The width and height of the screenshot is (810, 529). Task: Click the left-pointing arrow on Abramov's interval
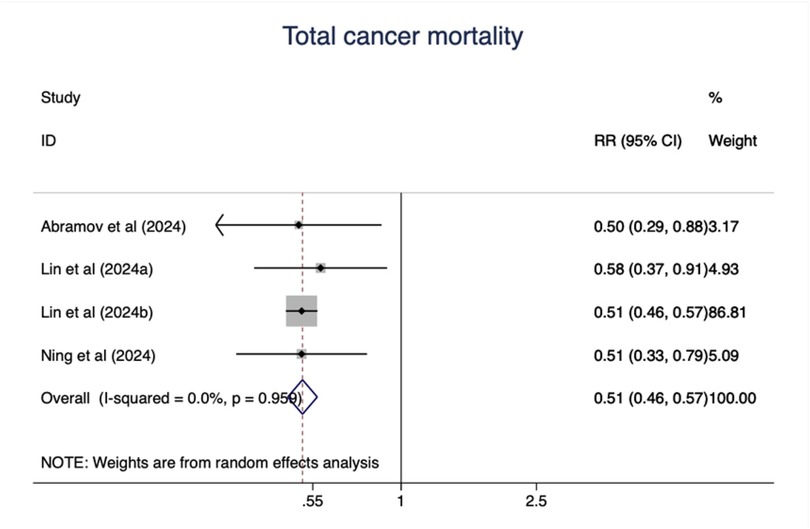221,226
